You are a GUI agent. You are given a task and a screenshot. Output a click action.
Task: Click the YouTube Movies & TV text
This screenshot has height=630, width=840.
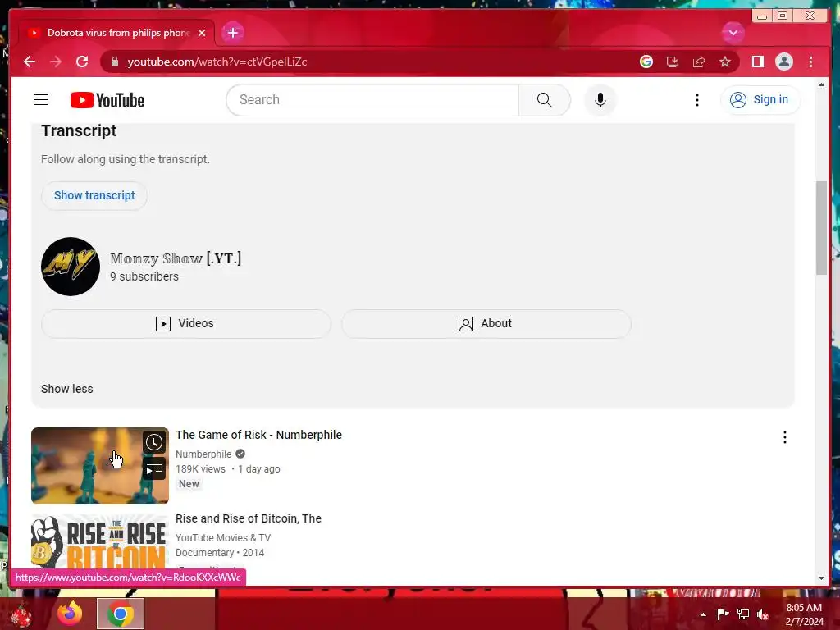tap(223, 538)
